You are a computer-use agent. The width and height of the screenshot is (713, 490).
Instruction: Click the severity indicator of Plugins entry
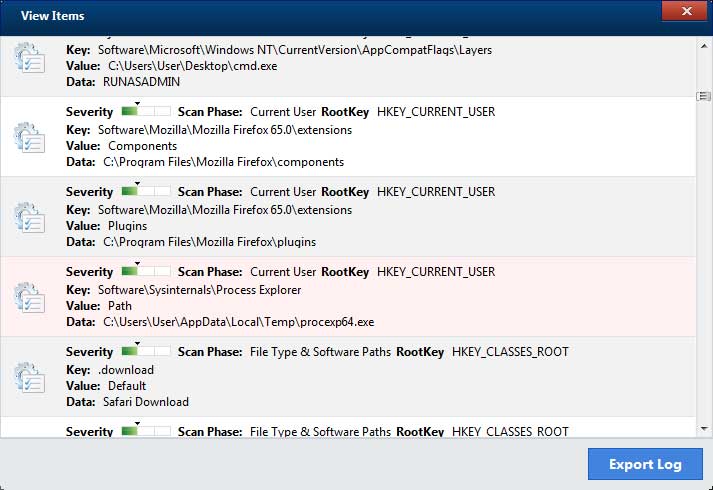[x=145, y=191]
